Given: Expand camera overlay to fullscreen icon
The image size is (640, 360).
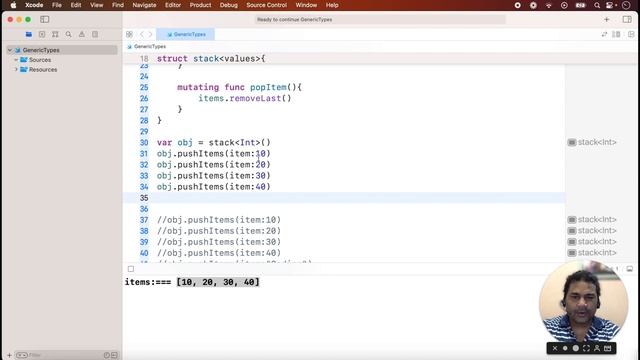Looking at the screenshot, I should point(587,348).
